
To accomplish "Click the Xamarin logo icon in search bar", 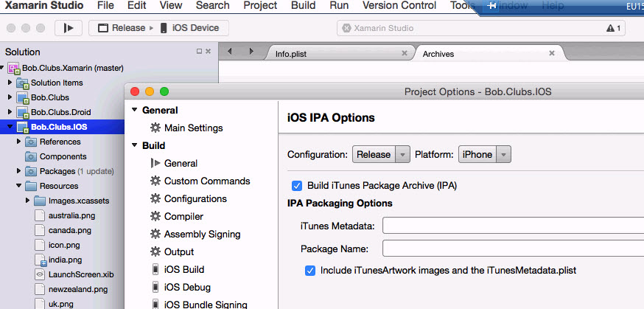I will tap(347, 28).
